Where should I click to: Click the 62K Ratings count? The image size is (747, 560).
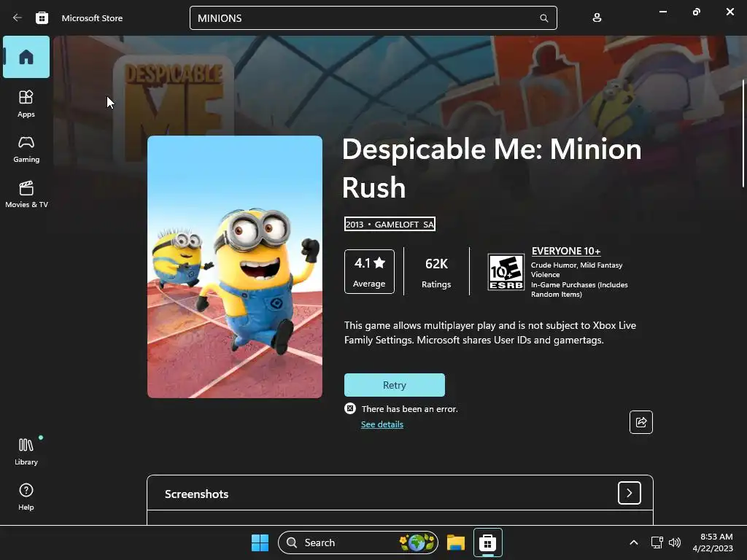pyautogui.click(x=436, y=273)
